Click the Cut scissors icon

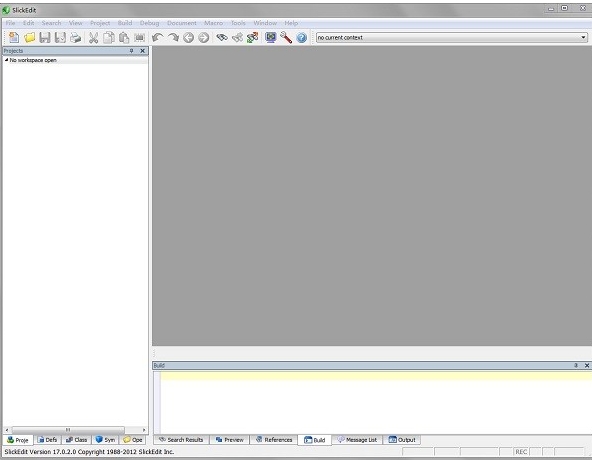coord(93,37)
